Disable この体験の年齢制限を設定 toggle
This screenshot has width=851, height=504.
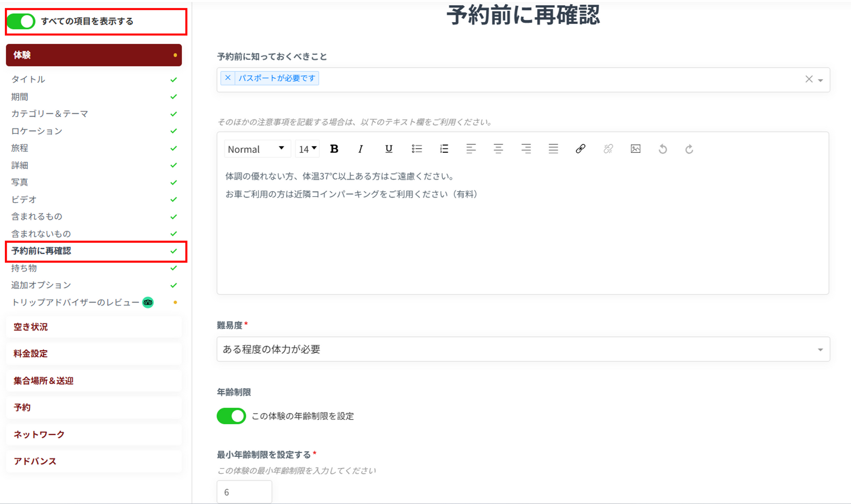click(231, 416)
